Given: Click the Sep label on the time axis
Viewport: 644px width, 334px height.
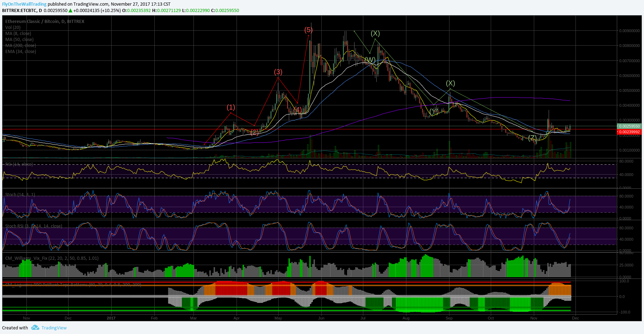Looking at the screenshot, I should (449, 318).
